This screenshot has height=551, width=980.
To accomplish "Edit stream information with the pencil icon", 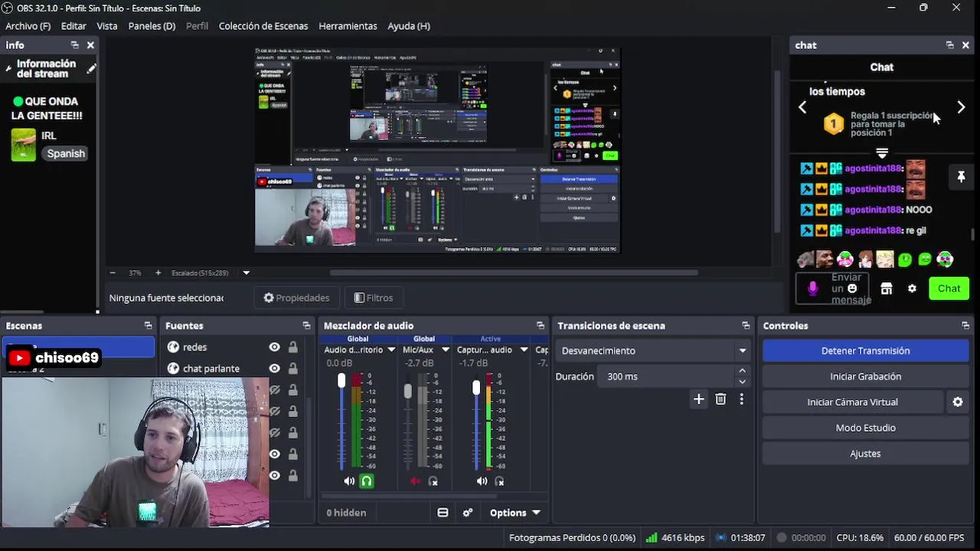I will (x=91, y=69).
